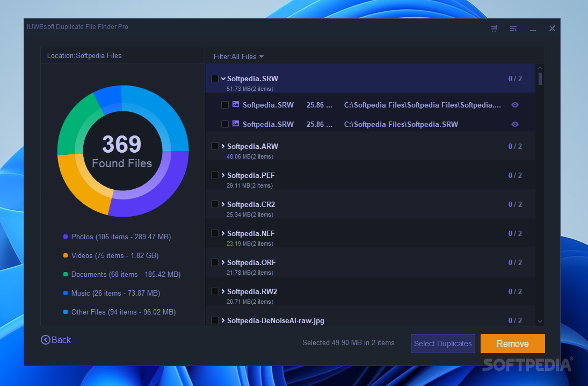This screenshot has height=386, width=588.
Task: Select Music (26 items - 73.87 MB)
Action: [115, 293]
